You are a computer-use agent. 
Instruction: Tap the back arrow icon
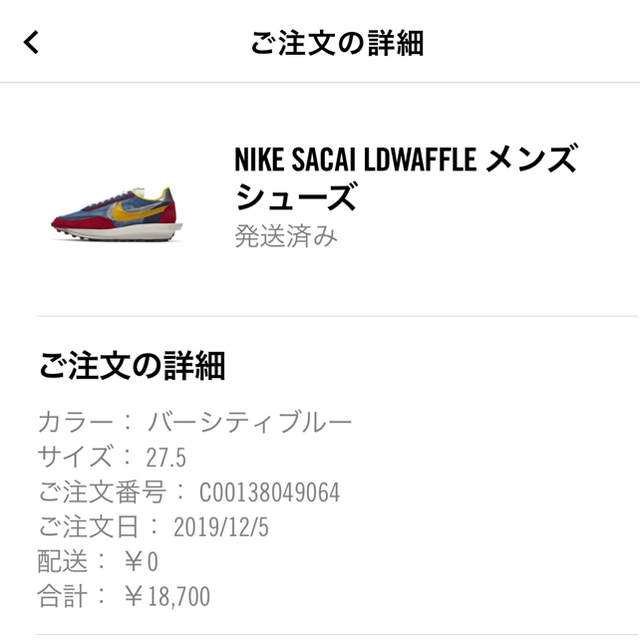point(31,42)
